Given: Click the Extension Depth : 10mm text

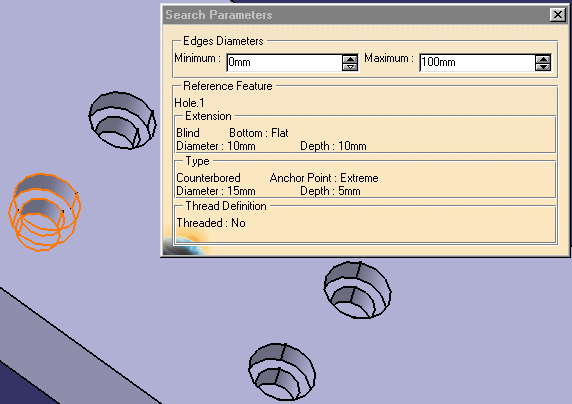Looking at the screenshot, I should (x=333, y=146).
